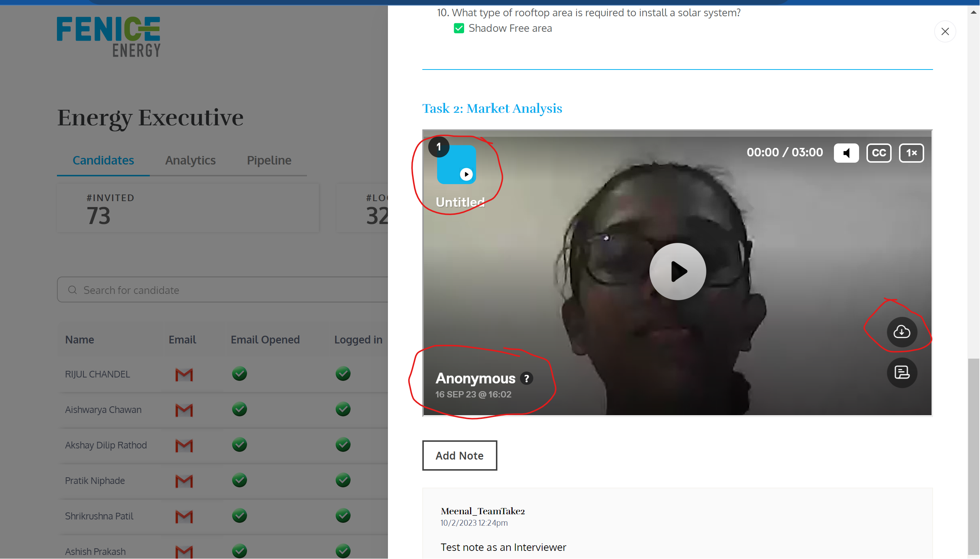Click Email Opened checkmark for Aishwarya Chawan

point(239,409)
